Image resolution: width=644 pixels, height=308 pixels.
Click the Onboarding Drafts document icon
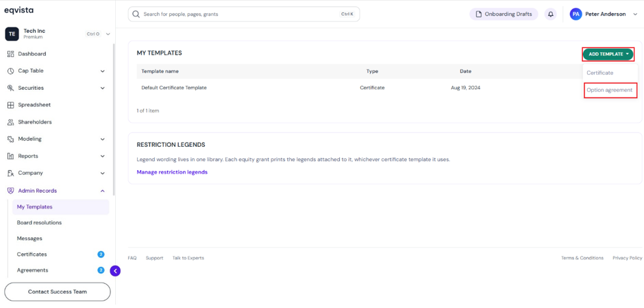click(x=478, y=14)
